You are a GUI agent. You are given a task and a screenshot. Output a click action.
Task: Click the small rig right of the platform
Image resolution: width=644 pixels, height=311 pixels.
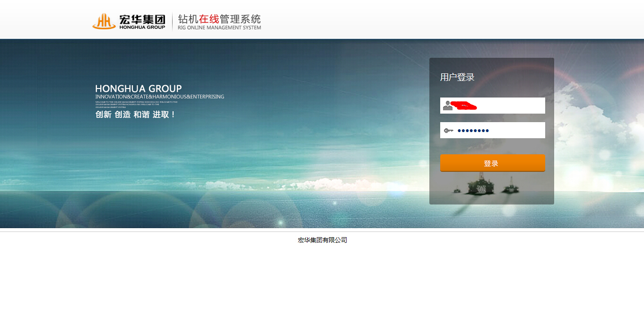(x=510, y=186)
